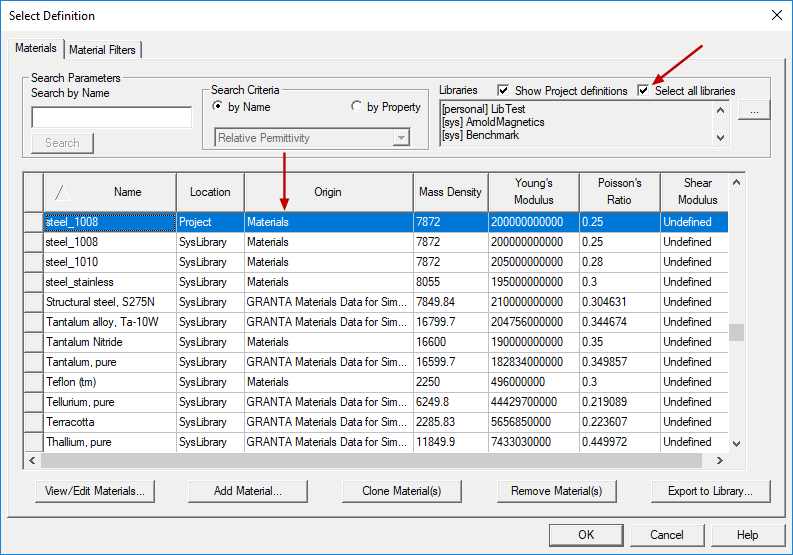Choose the by Name search option
Image resolution: width=793 pixels, height=555 pixels.
click(217, 107)
